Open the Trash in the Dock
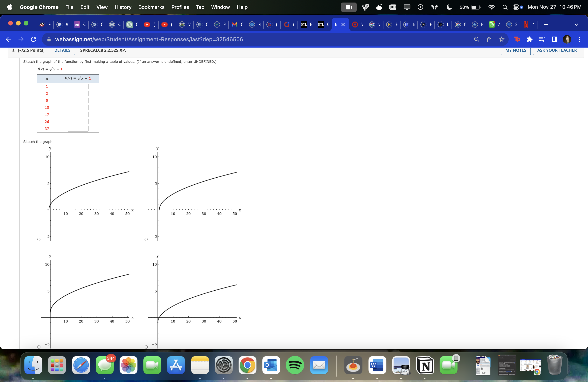The image size is (588, 382). click(554, 365)
